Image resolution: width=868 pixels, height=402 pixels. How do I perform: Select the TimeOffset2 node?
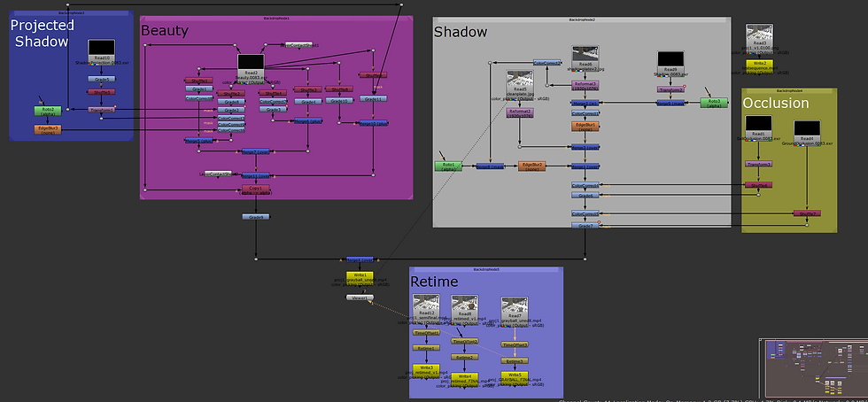pyautogui.click(x=465, y=342)
